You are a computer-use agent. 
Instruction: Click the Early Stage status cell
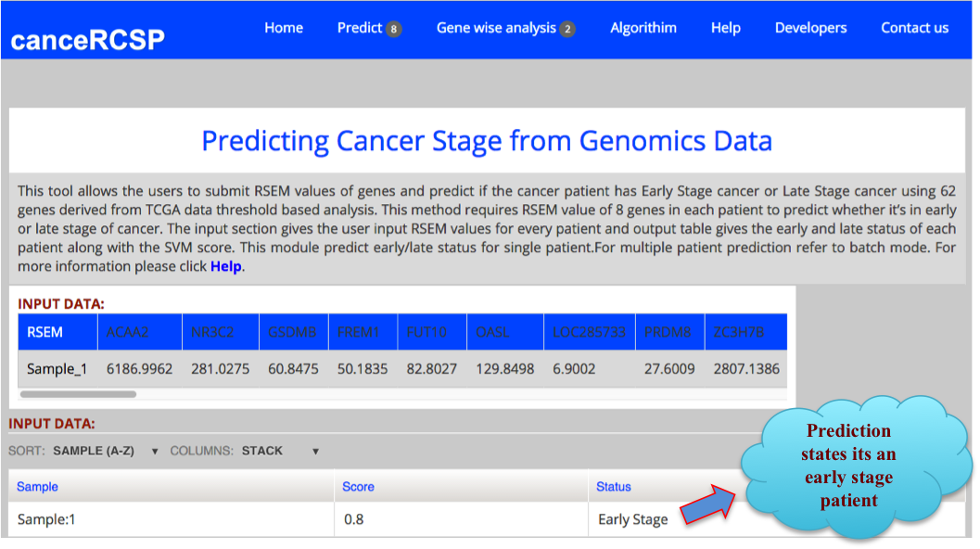click(632, 519)
